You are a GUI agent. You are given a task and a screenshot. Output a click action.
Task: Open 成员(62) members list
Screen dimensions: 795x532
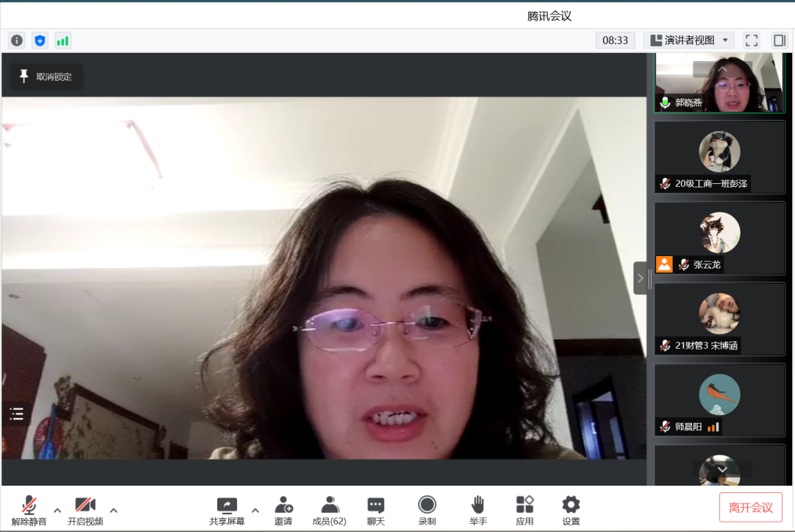click(x=329, y=510)
